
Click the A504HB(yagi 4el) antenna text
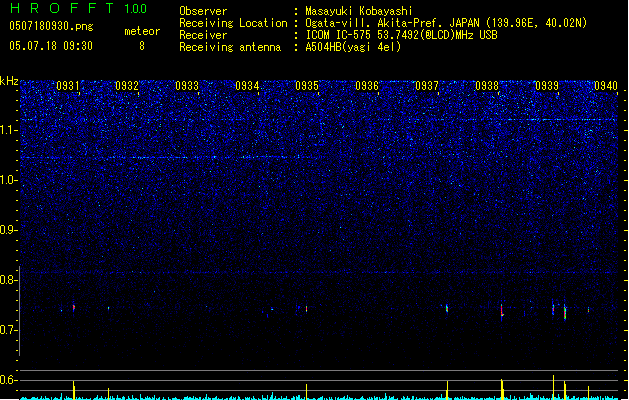(353, 47)
